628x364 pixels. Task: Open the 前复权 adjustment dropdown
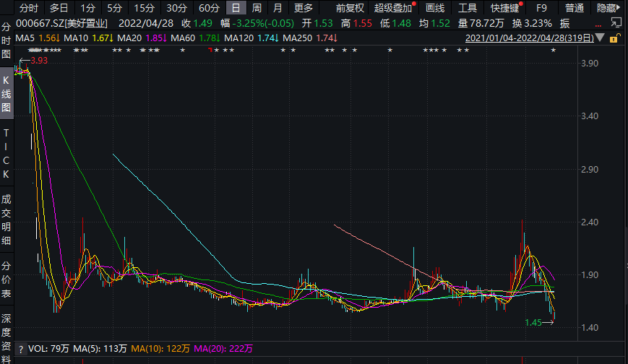click(x=350, y=8)
